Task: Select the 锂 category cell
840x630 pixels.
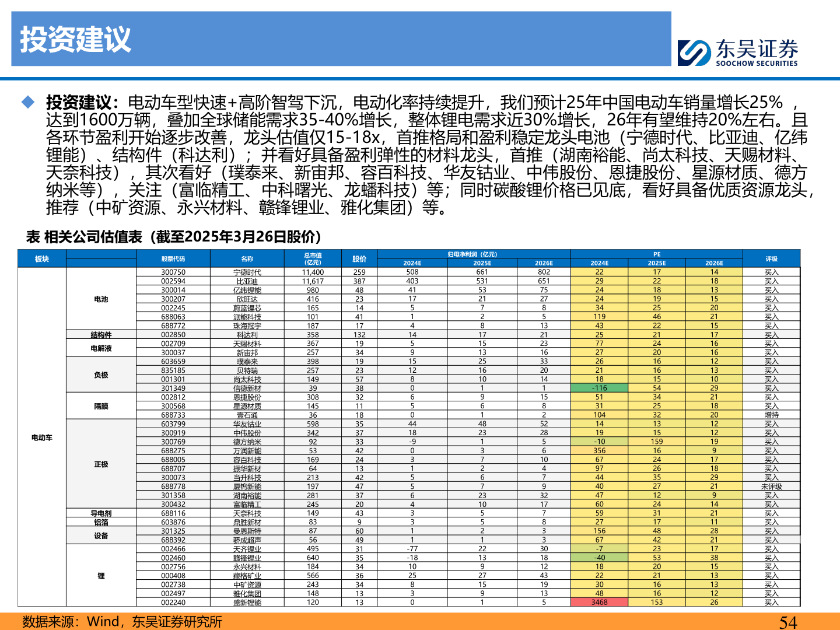Action: [101, 576]
